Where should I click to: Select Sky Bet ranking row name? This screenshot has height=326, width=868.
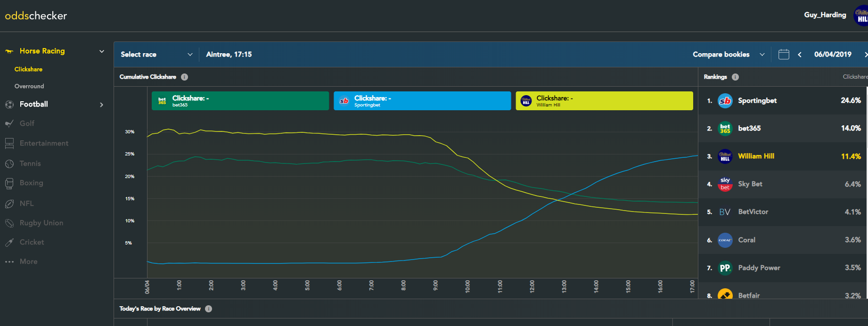[750, 184]
